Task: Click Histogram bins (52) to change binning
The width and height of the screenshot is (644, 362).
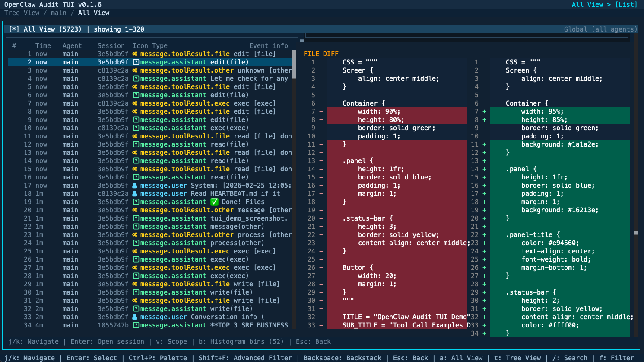Action: click(x=252, y=341)
